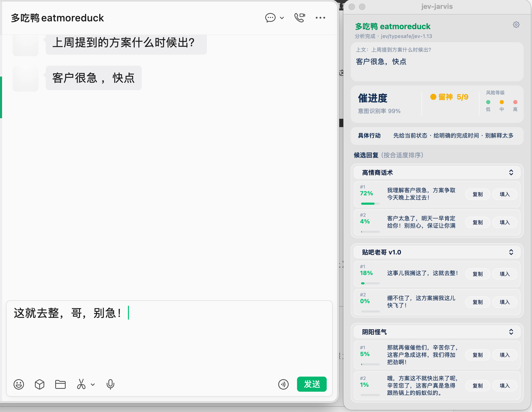The image size is (532, 412).
Task: Expand the 高情商话术 style selector
Action: tap(437, 172)
